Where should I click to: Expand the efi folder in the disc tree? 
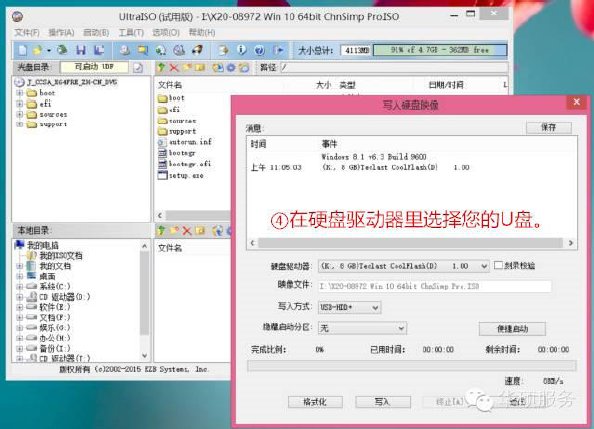pyautogui.click(x=20, y=103)
